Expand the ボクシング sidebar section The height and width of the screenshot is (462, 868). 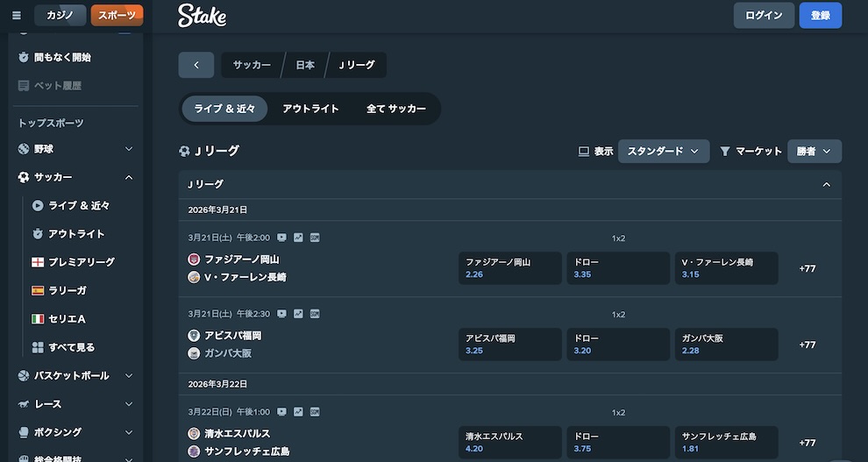click(128, 432)
